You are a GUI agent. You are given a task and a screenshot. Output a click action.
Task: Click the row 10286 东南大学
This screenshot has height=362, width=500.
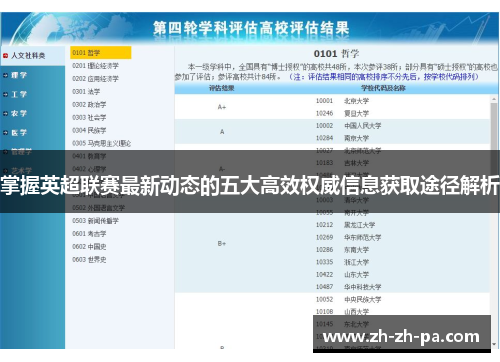pos(342,250)
